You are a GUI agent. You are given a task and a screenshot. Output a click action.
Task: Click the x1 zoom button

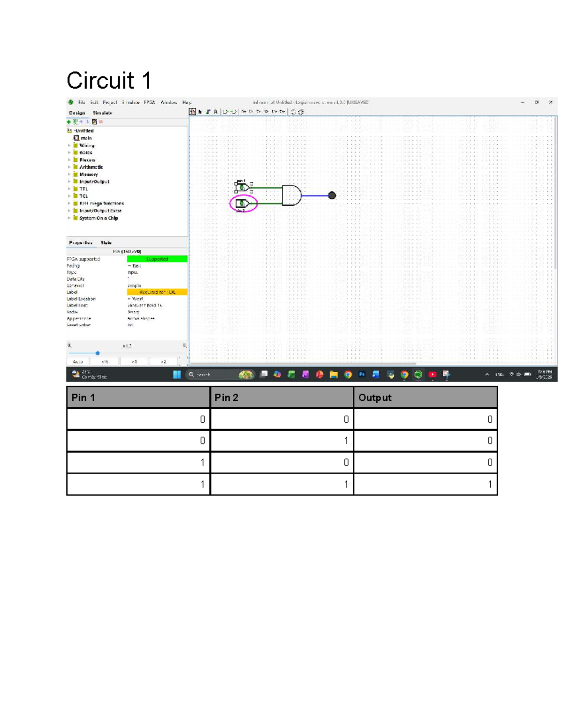(x=134, y=361)
